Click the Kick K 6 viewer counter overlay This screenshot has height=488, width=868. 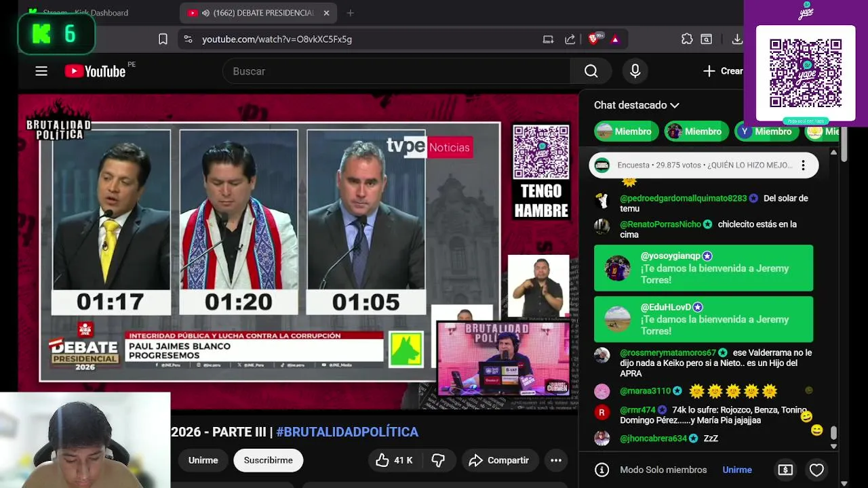[56, 34]
